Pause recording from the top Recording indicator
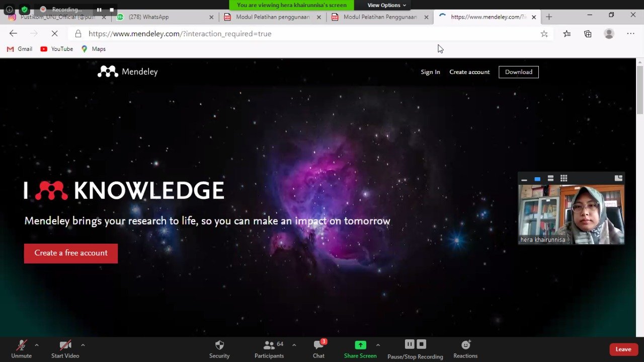 [99, 10]
